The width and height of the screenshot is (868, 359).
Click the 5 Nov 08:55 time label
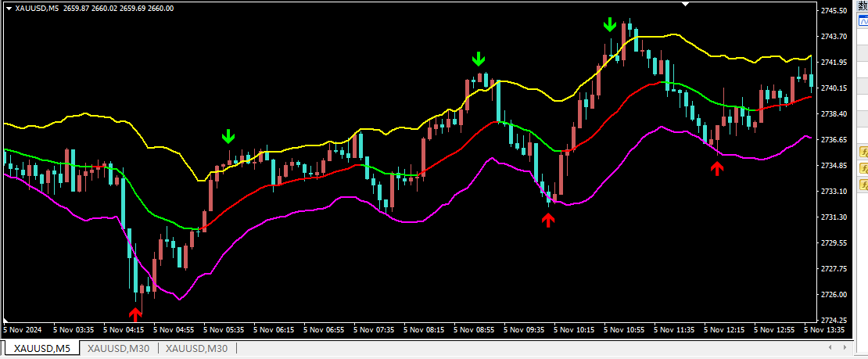click(474, 329)
